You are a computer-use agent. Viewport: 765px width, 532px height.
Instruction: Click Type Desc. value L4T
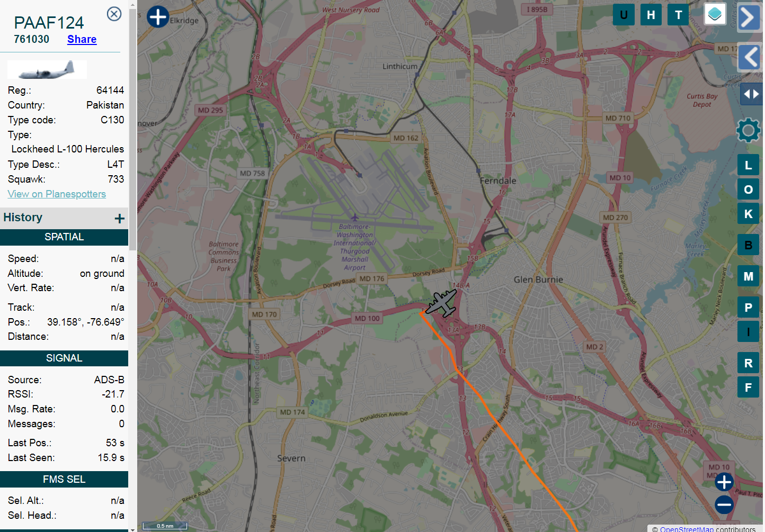point(115,165)
